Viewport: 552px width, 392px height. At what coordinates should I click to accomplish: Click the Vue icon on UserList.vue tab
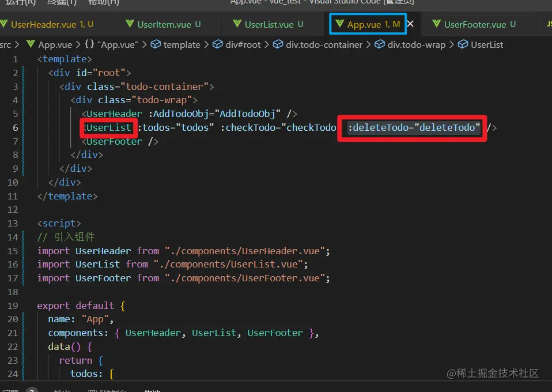237,24
